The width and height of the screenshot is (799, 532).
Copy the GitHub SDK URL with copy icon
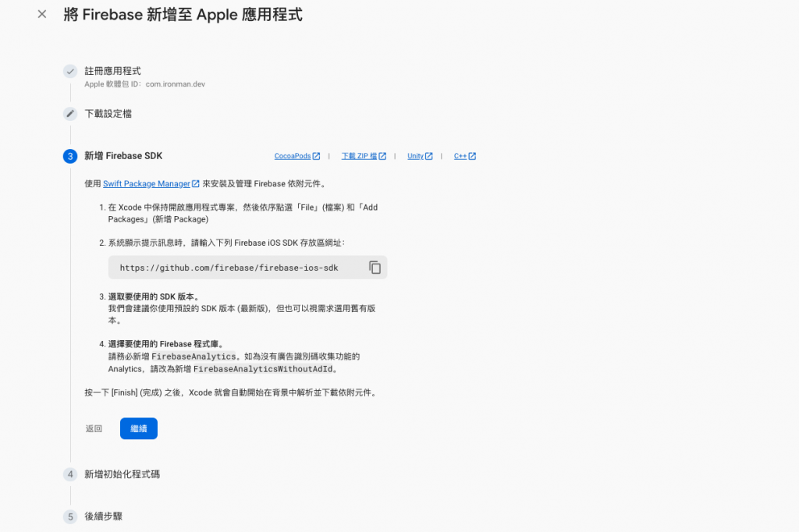point(375,268)
